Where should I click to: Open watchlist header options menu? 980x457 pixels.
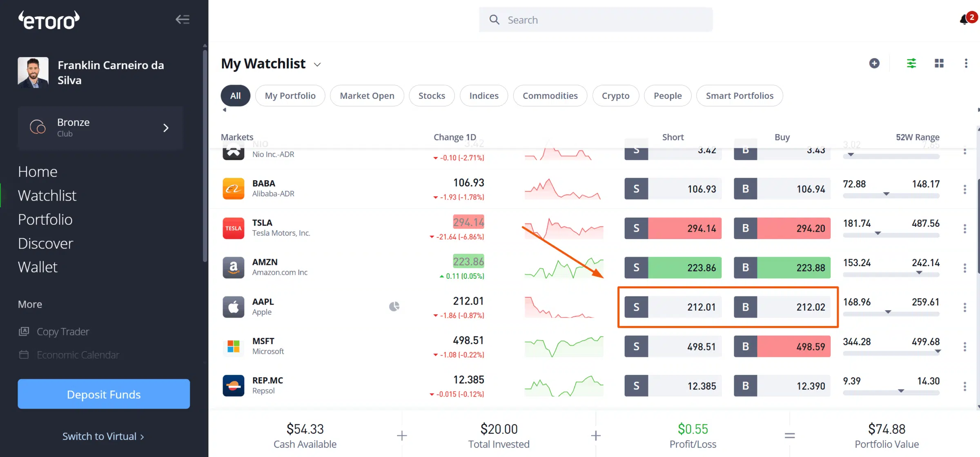coord(966,63)
